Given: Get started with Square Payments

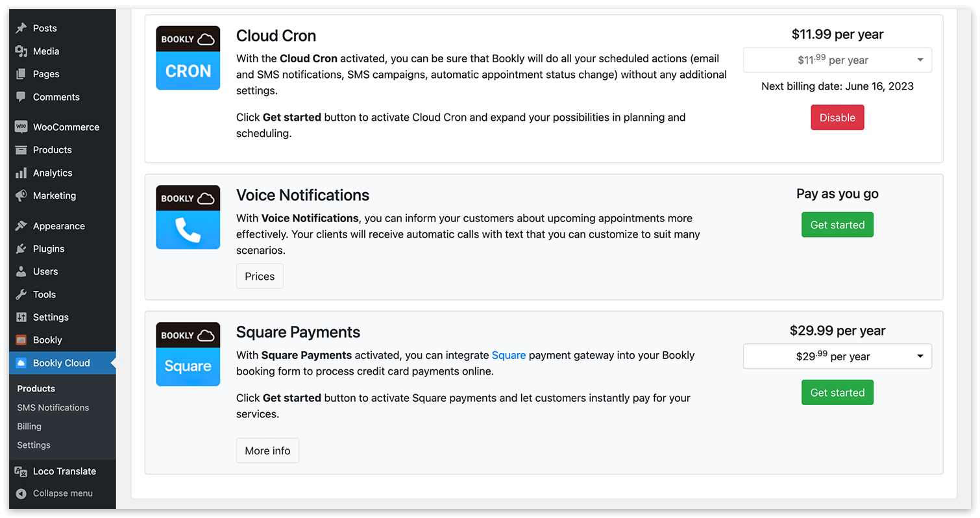Looking at the screenshot, I should [x=837, y=393].
